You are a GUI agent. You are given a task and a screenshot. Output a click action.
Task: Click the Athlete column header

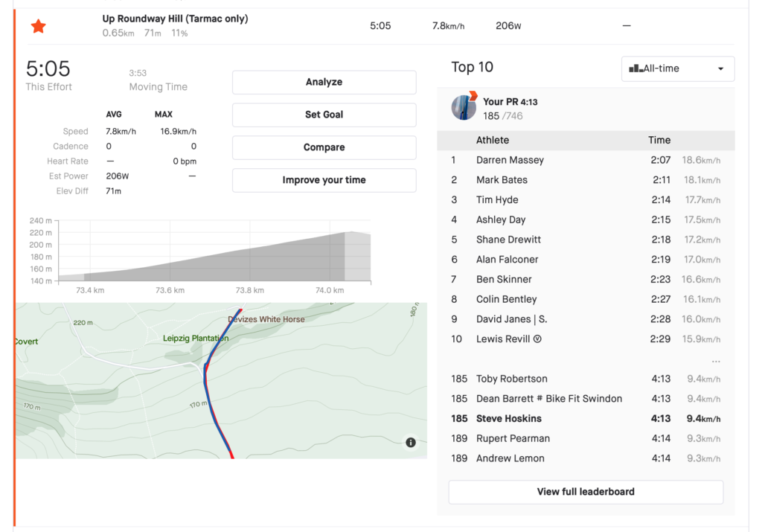(493, 140)
